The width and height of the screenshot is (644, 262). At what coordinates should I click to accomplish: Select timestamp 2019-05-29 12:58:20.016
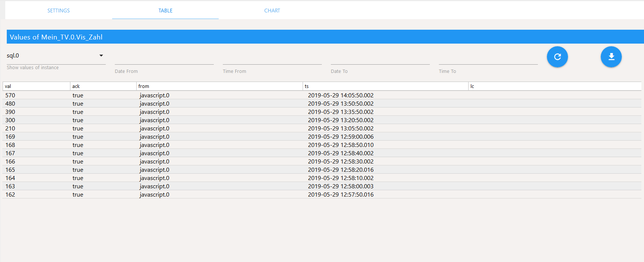pyautogui.click(x=341, y=170)
